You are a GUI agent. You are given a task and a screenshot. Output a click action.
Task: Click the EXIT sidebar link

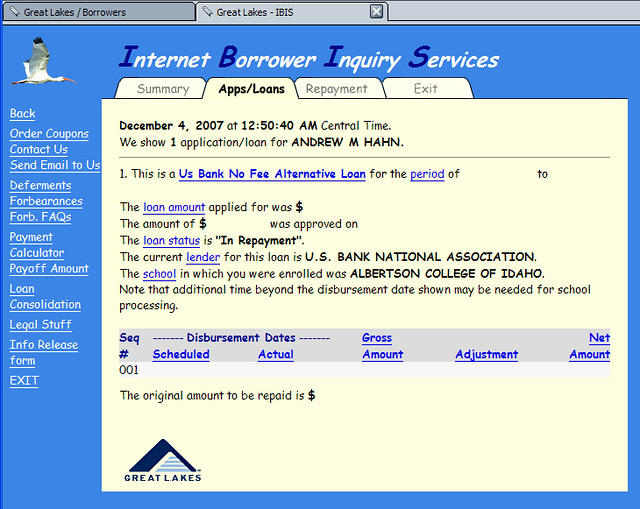pyautogui.click(x=24, y=381)
